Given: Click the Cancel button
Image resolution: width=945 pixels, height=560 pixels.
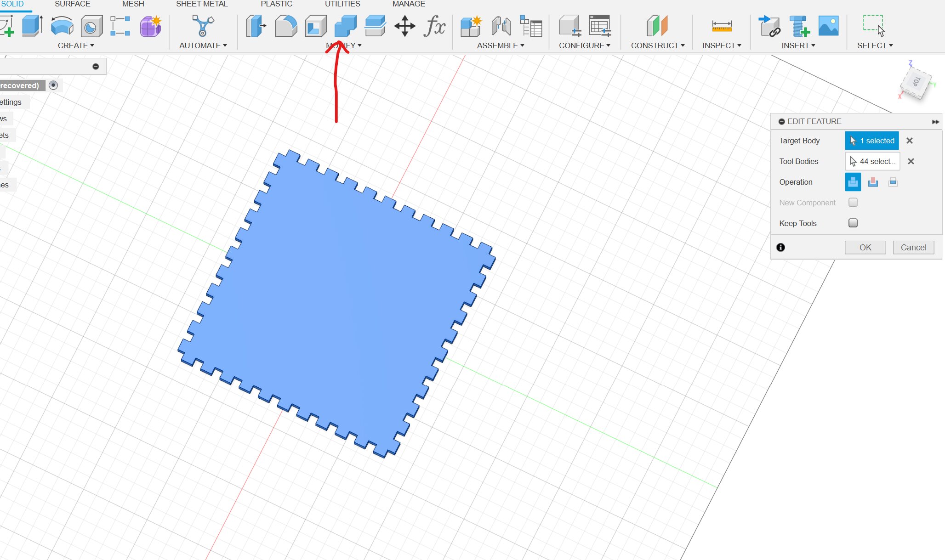Looking at the screenshot, I should [913, 248].
